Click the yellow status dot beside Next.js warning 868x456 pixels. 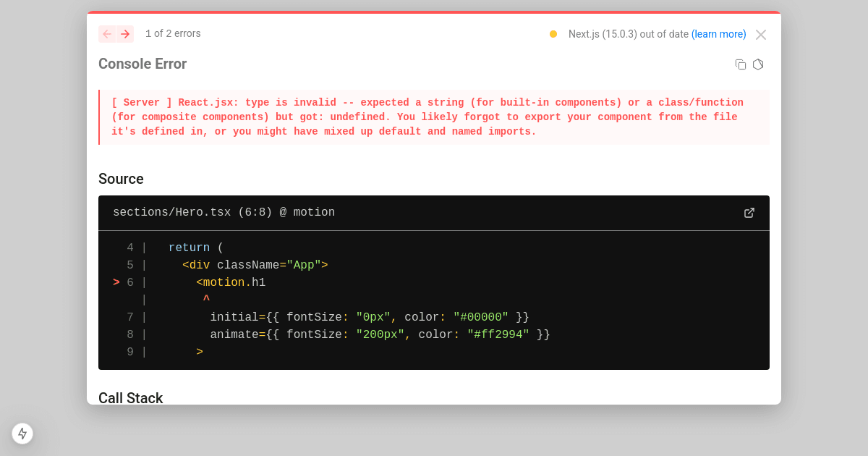click(553, 34)
